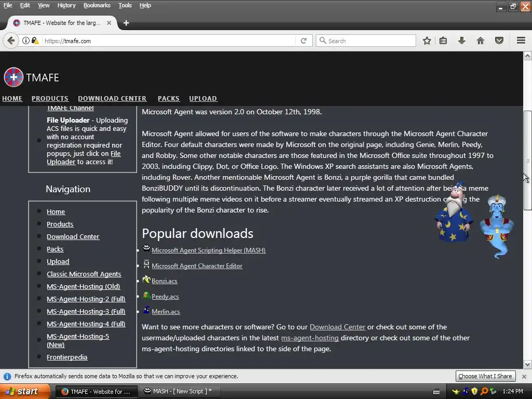This screenshot has height=399, width=532.
Task: Open site information icon in address bar
Action: [x=26, y=41]
